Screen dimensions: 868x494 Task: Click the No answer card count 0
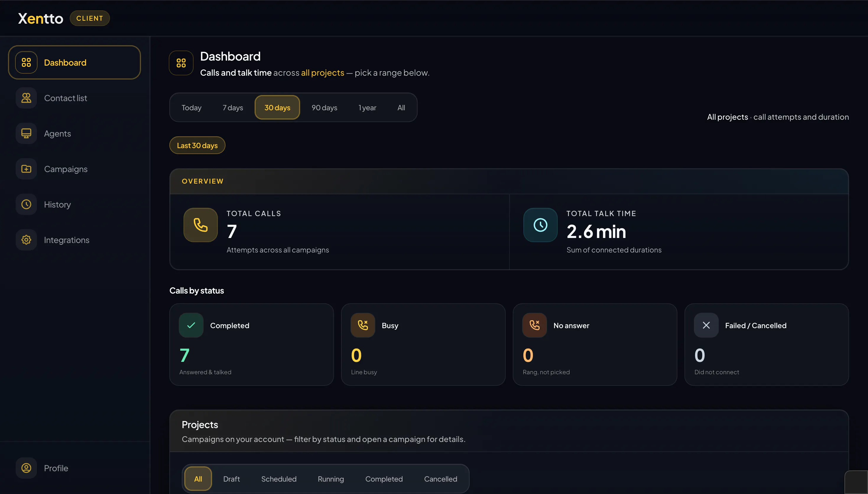[x=528, y=355]
